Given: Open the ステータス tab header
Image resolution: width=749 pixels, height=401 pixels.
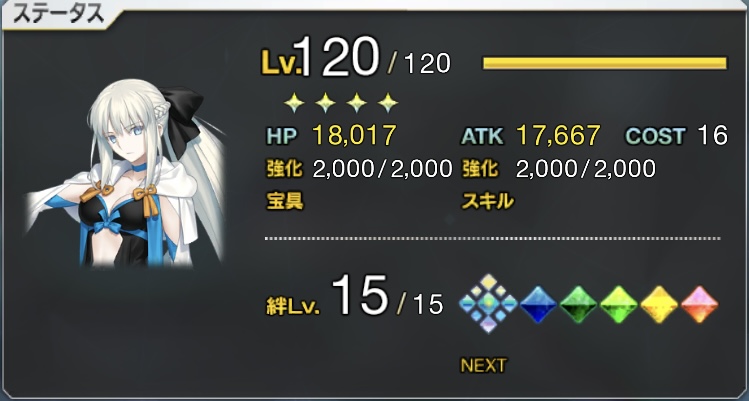Looking at the screenshot, I should [x=58, y=15].
